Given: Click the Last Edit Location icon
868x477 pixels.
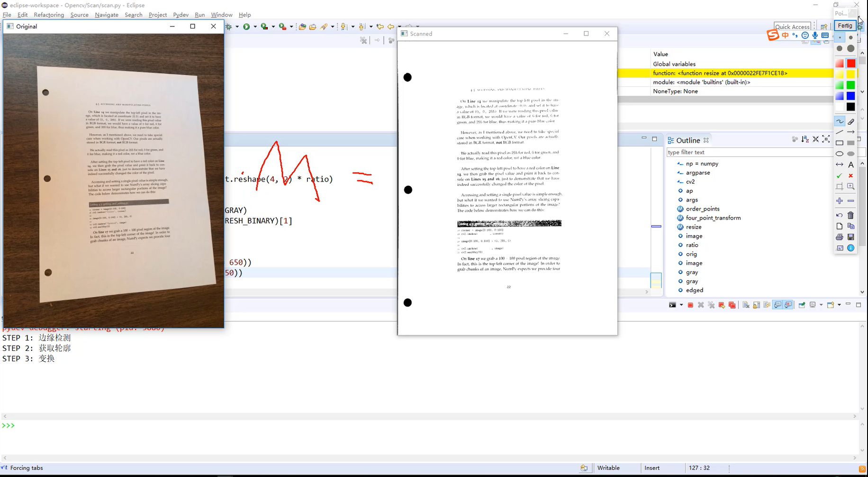Looking at the screenshot, I should pos(380,27).
